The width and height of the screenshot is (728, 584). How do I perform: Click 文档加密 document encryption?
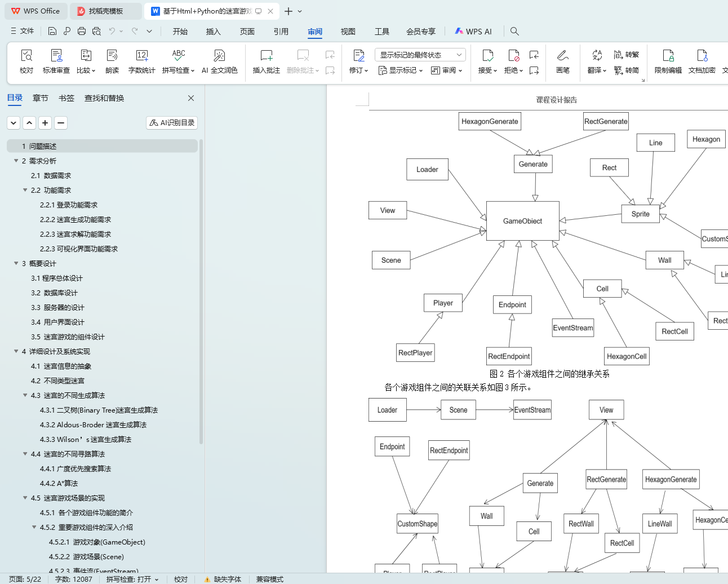(702, 61)
